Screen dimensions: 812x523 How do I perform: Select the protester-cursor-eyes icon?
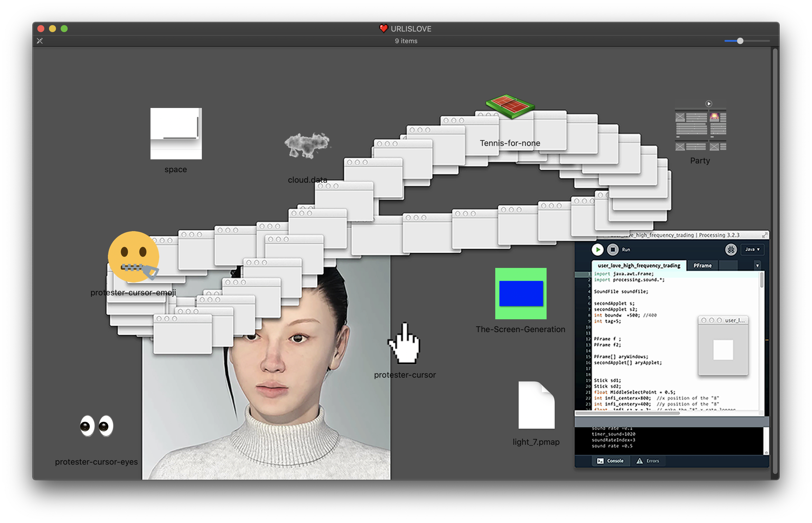click(x=96, y=426)
